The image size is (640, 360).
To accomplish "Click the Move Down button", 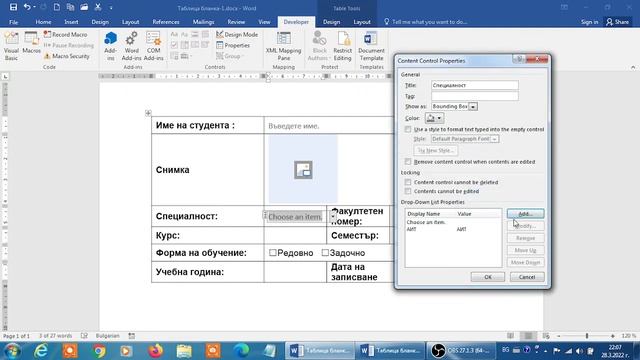I will (x=525, y=262).
